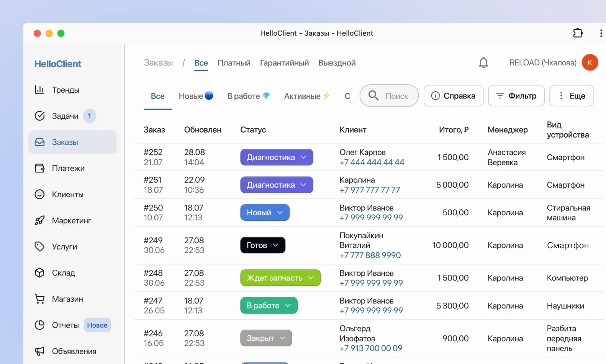Viewport: 606px width, 364px height.
Task: Open the RELOAD (Чкалова) location selector
Action: pos(543,62)
